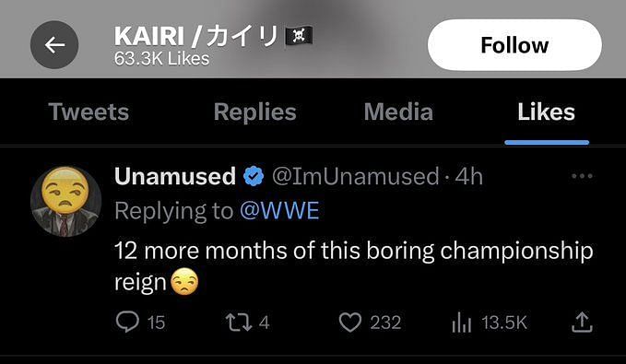Viewport: 626px width, 364px height.
Task: Click the blue verified badge
Action: tap(254, 176)
